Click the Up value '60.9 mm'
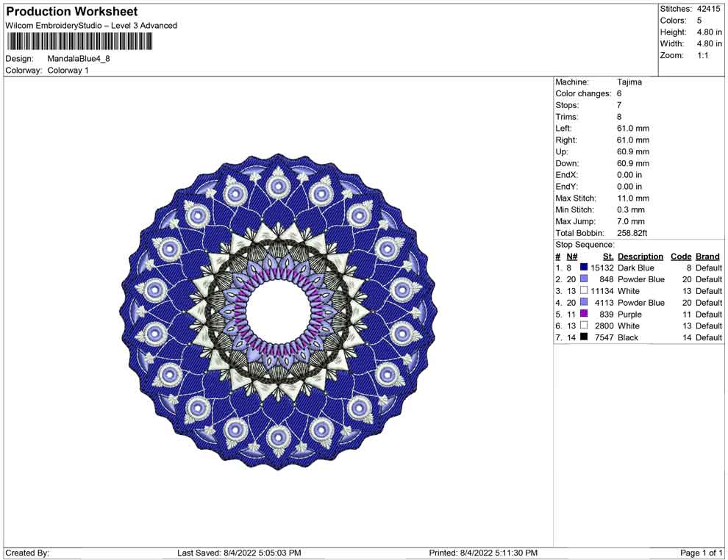Image resolution: width=728 pixels, height=560 pixels. (x=633, y=151)
